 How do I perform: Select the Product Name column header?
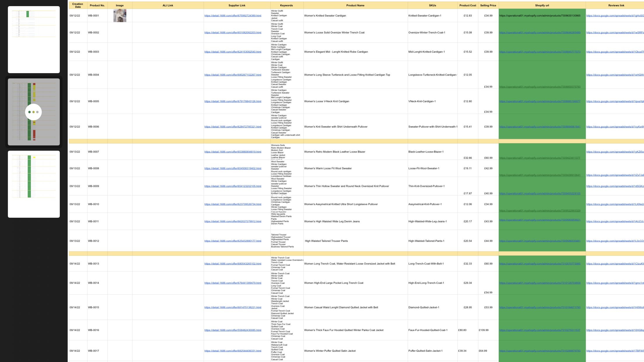click(x=355, y=5)
